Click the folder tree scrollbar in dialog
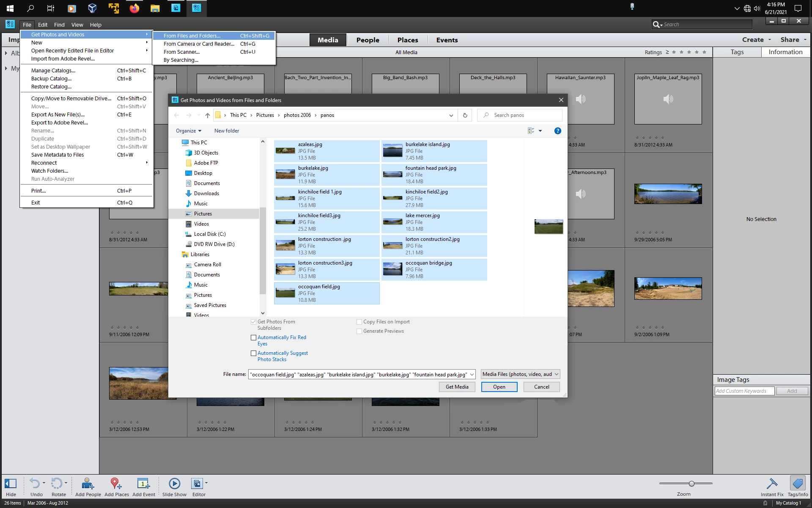Image resolution: width=812 pixels, height=508 pixels. tap(263, 251)
